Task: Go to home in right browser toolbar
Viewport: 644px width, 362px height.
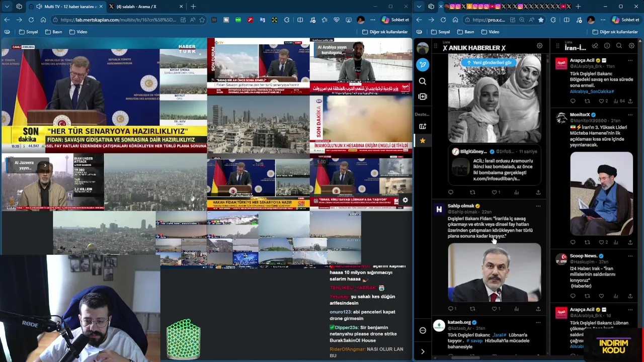Action: [455, 20]
